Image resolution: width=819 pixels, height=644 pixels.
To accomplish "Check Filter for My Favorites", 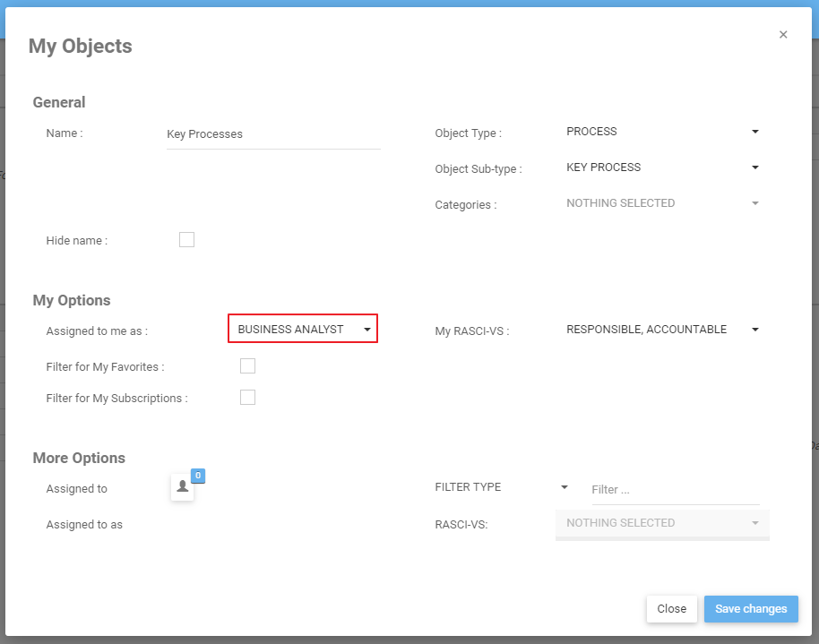I will point(247,365).
